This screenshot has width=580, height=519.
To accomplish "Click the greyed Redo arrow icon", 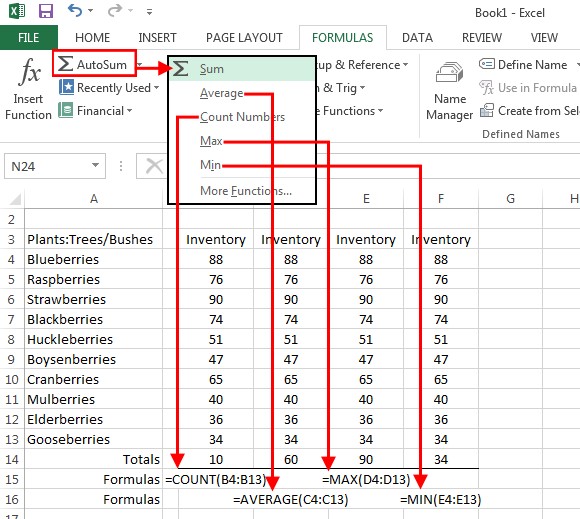I will (115, 10).
